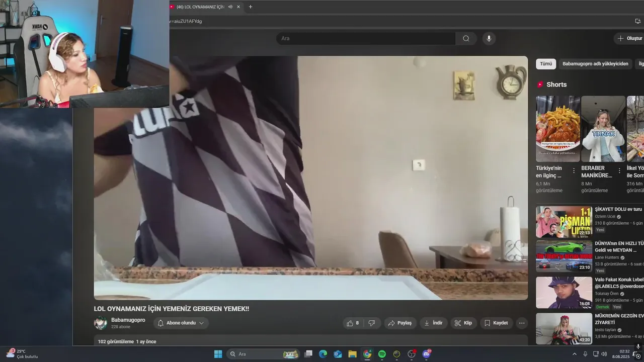Save video using Kaydet button

click(x=496, y=323)
